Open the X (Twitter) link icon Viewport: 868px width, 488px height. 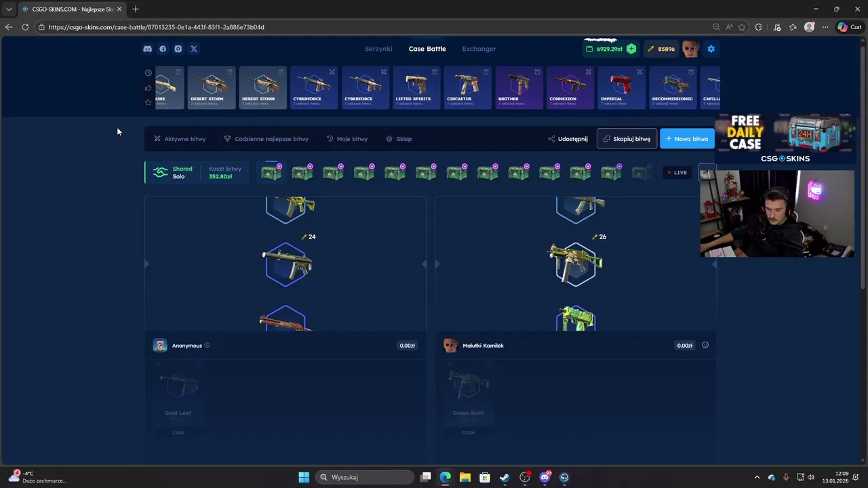pos(194,49)
